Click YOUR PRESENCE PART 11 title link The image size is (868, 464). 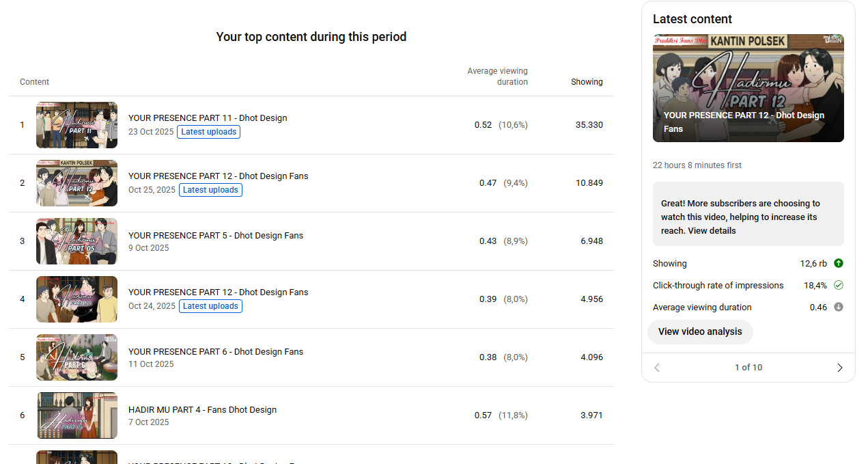pos(208,118)
